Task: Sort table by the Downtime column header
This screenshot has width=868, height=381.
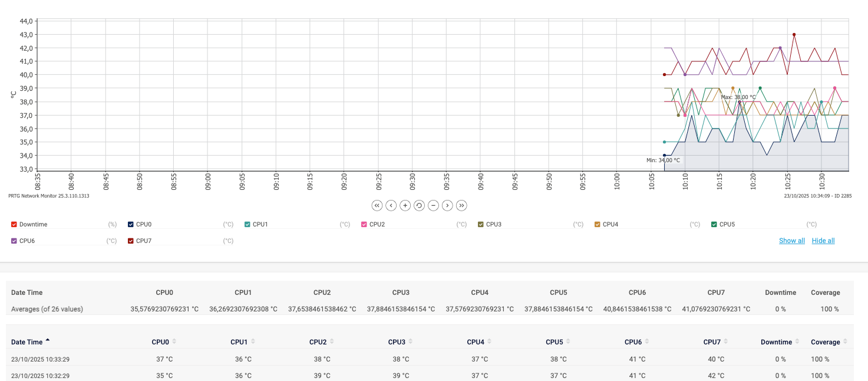Action: (x=776, y=342)
